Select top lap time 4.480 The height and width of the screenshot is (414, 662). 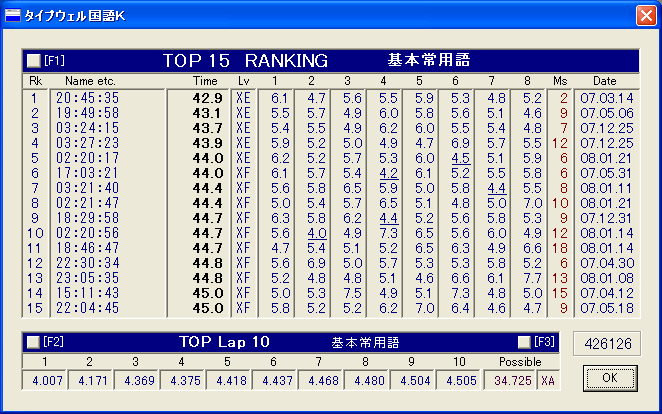pos(366,381)
